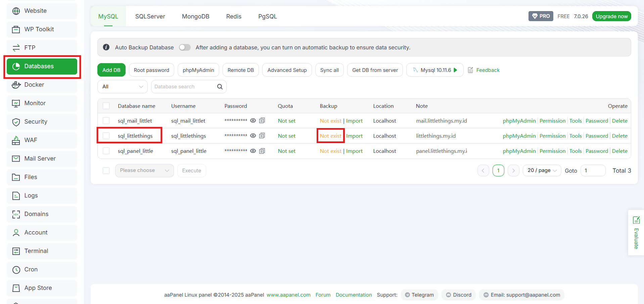Viewport: 644px width, 304px height.
Task: Open the Please choose batch dropdown
Action: pos(144,171)
